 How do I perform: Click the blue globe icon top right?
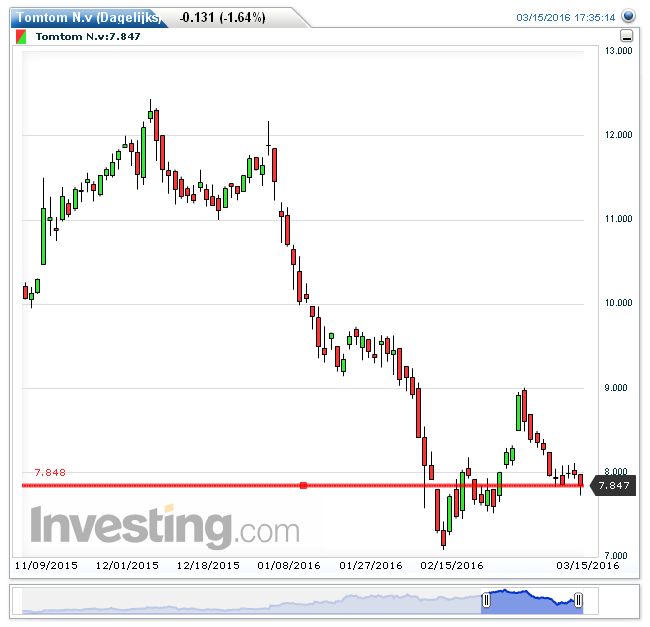click(628, 16)
